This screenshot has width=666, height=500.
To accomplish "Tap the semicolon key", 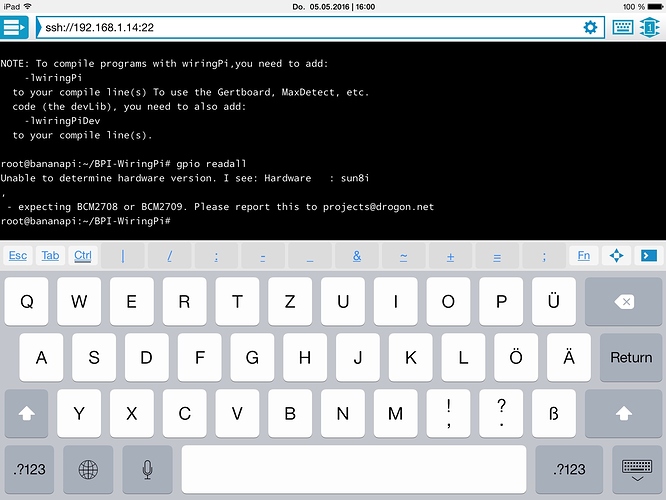I will pos(544,256).
